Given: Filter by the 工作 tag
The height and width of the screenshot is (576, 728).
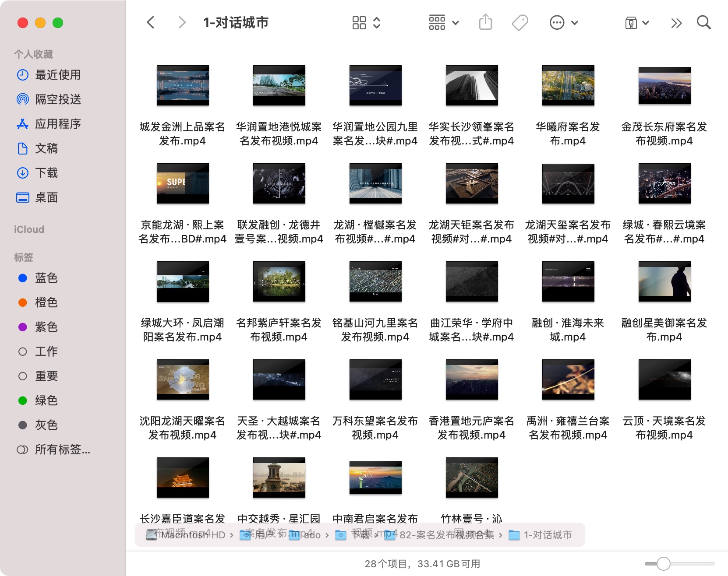Looking at the screenshot, I should [x=46, y=351].
